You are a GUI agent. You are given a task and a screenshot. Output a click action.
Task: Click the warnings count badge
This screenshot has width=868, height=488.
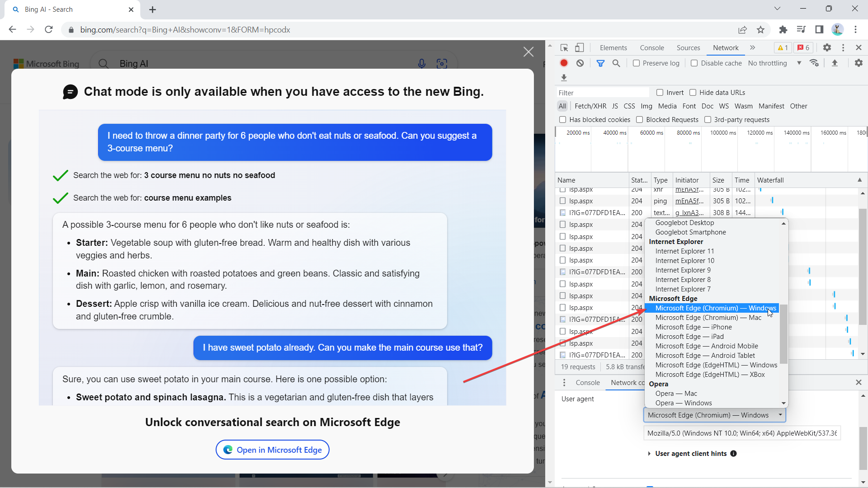click(783, 47)
